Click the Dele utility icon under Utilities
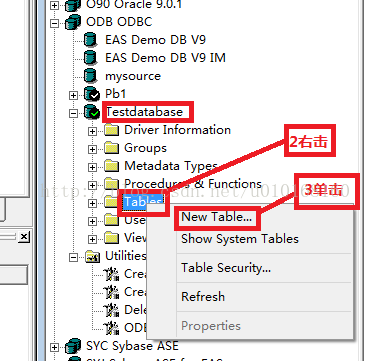 click(111, 310)
